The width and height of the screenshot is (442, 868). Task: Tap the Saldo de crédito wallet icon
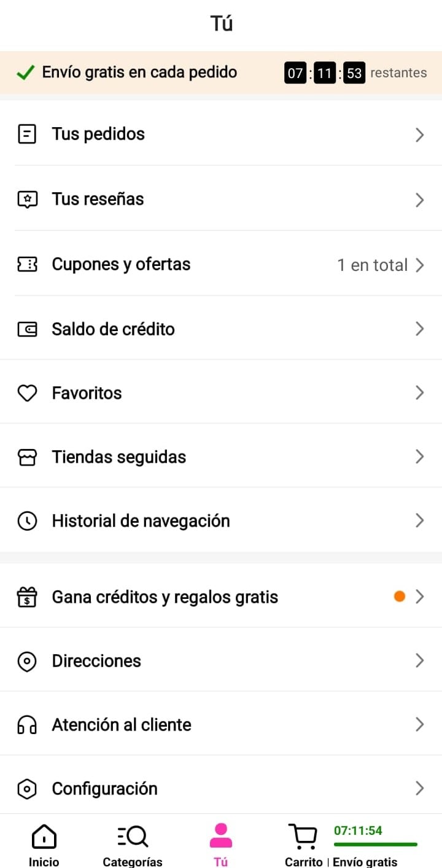coord(27,329)
